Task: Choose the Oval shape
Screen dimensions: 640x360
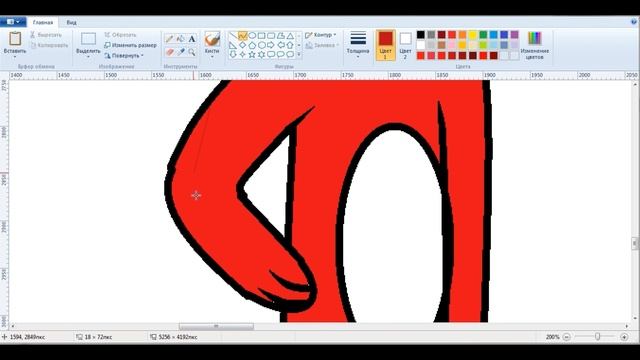Action: click(x=252, y=36)
